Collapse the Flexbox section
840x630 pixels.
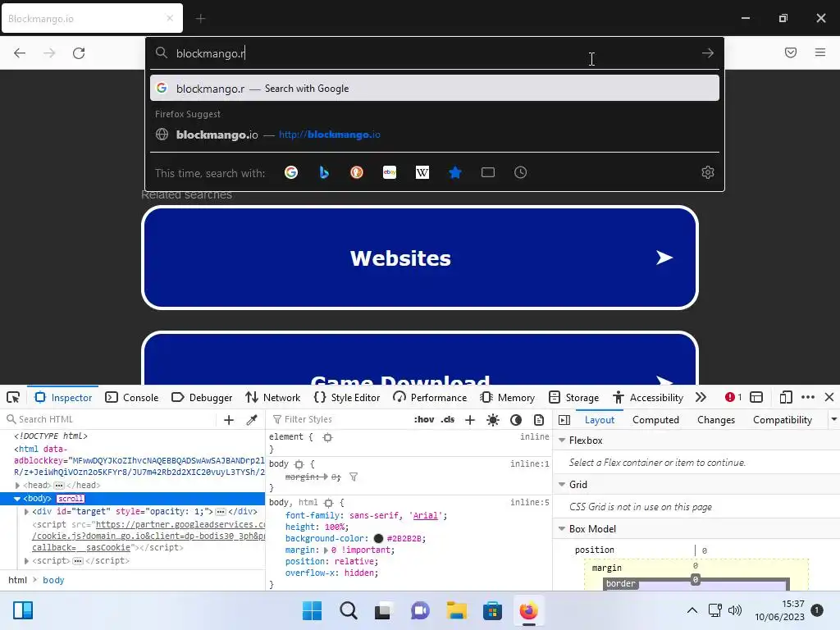[562, 441]
